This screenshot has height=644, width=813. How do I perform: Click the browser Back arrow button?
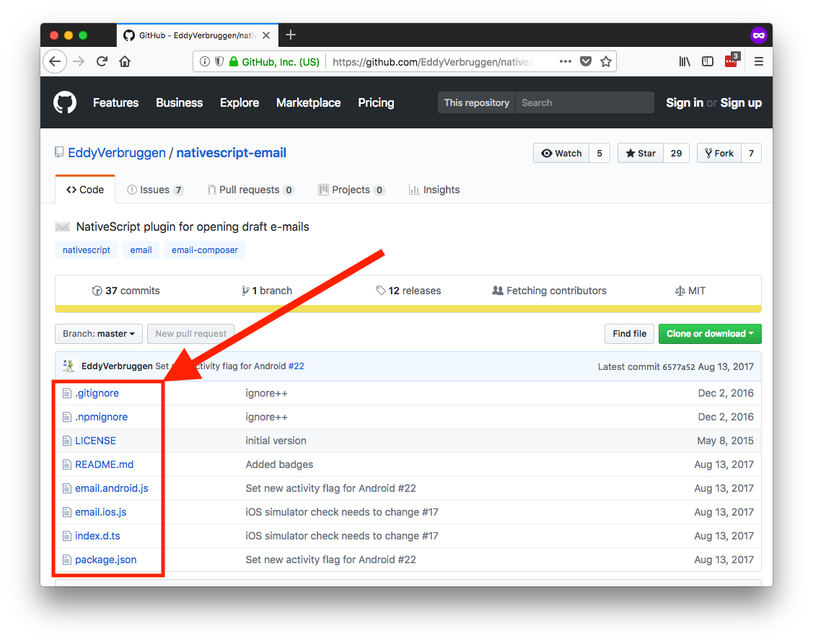(55, 62)
